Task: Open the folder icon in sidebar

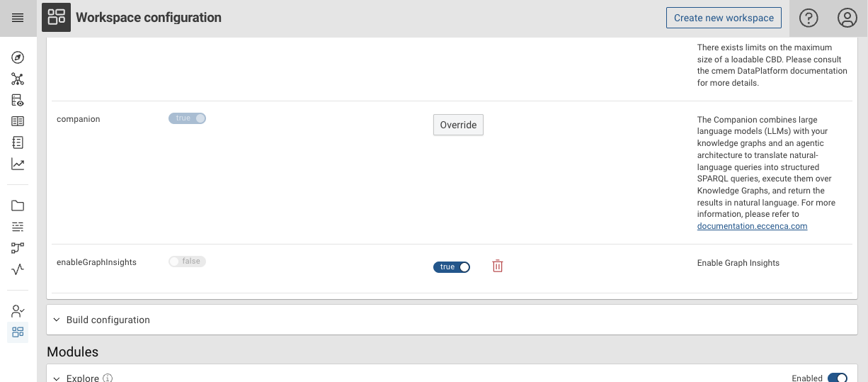Action: point(18,206)
